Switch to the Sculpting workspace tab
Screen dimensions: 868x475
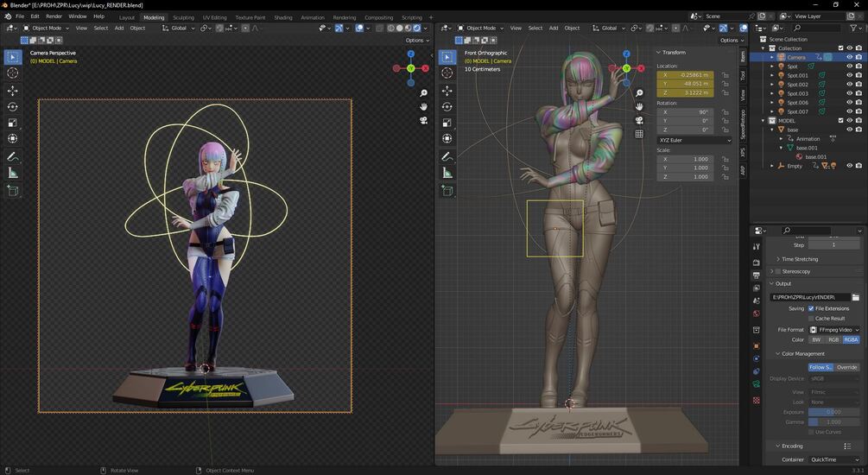[x=183, y=17]
